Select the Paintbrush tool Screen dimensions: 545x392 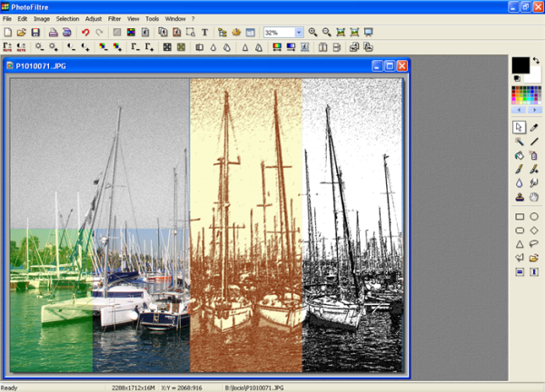point(520,169)
